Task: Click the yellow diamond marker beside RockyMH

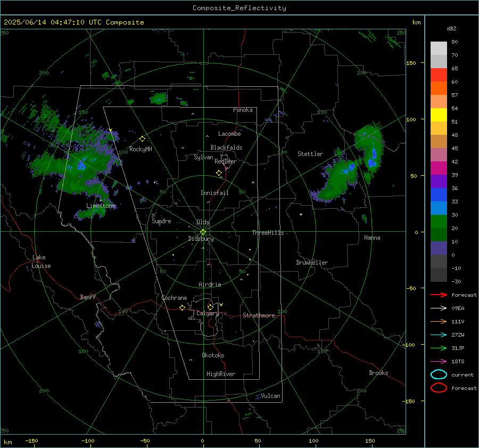Action: pyautogui.click(x=142, y=139)
